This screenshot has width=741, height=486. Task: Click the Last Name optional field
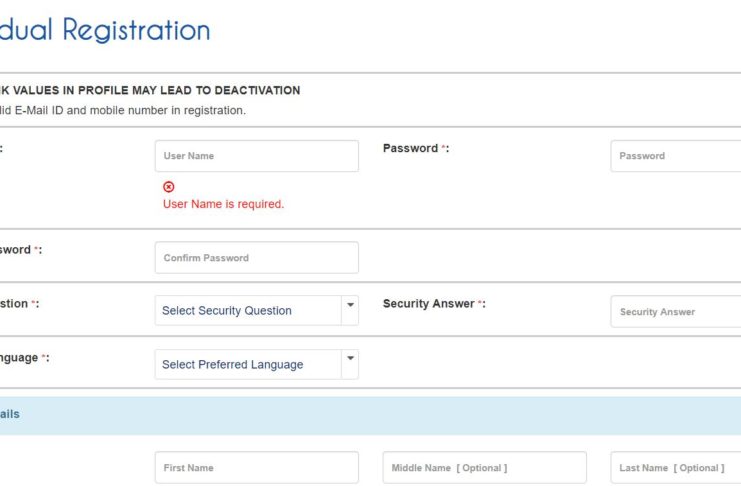(675, 468)
